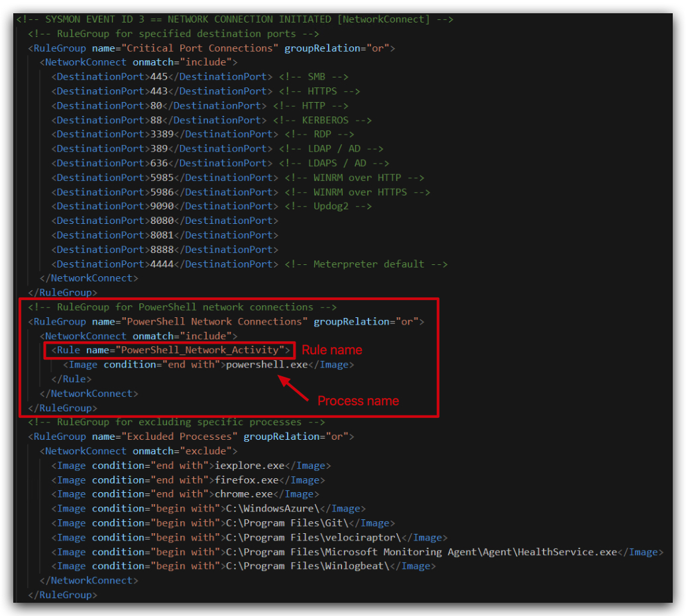Click the SMB comment

(x=314, y=77)
